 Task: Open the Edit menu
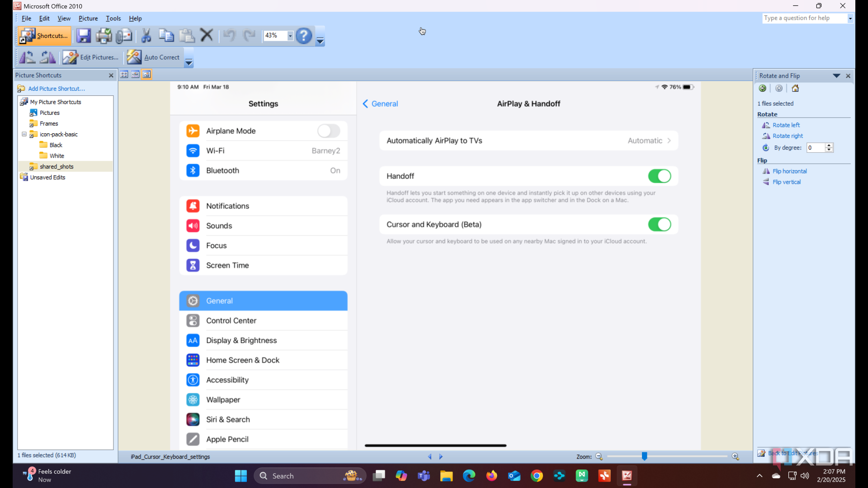click(44, 19)
